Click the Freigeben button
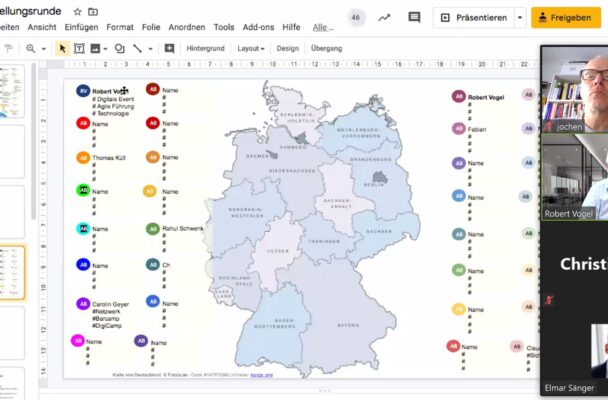Viewport: 608px width, 400px height. (566, 17)
